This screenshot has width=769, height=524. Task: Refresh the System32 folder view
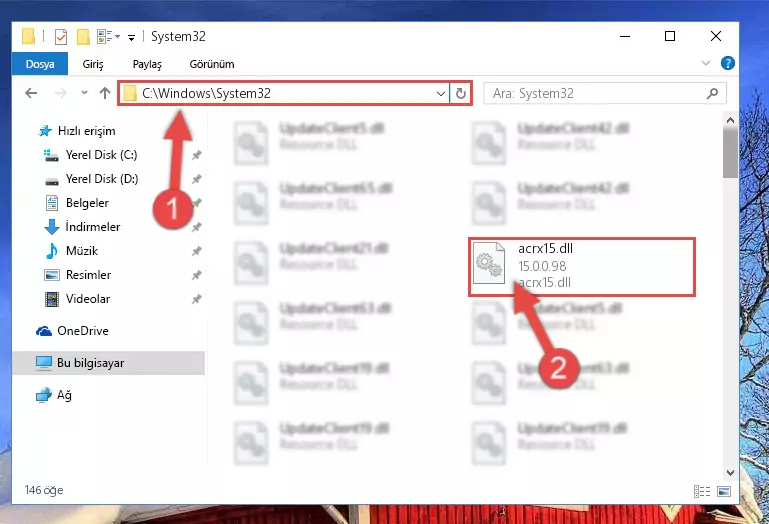coord(461,93)
